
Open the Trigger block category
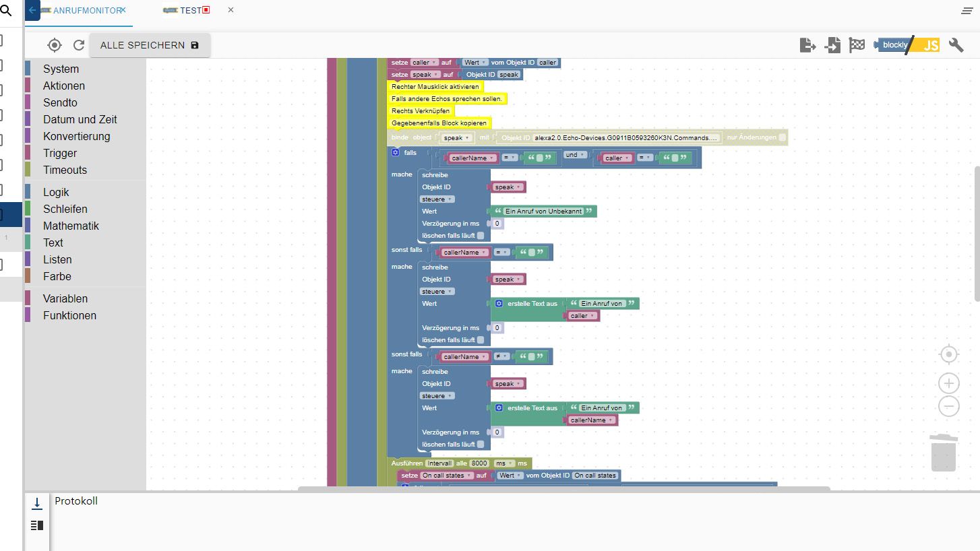60,153
